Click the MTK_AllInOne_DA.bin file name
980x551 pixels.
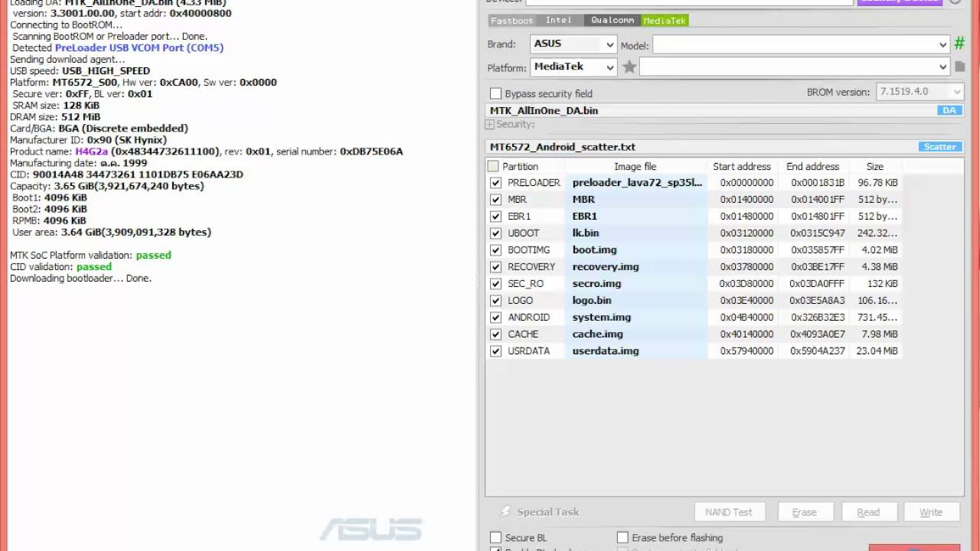[544, 110]
